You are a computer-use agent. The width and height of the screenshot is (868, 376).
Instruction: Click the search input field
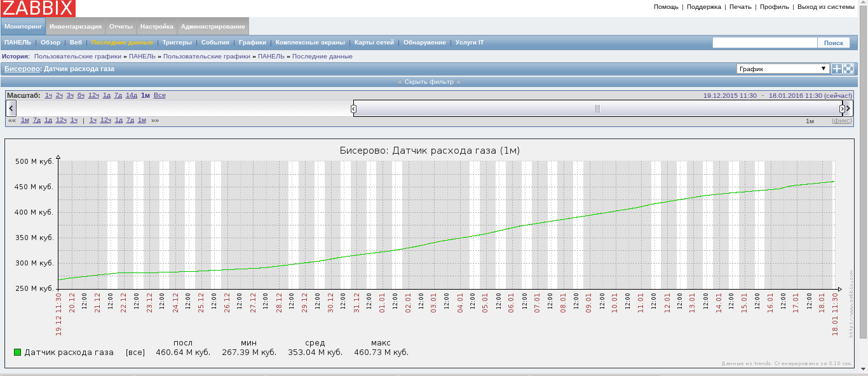764,43
